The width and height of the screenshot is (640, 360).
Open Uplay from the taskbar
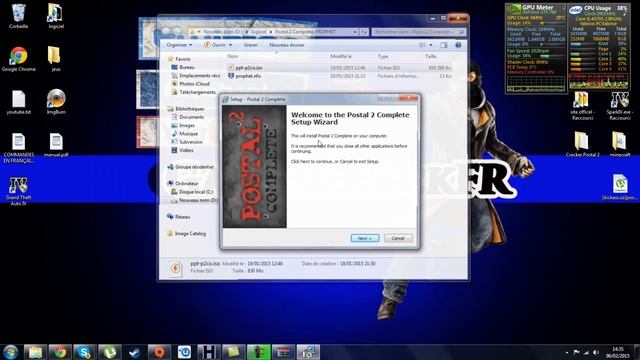pos(184,352)
